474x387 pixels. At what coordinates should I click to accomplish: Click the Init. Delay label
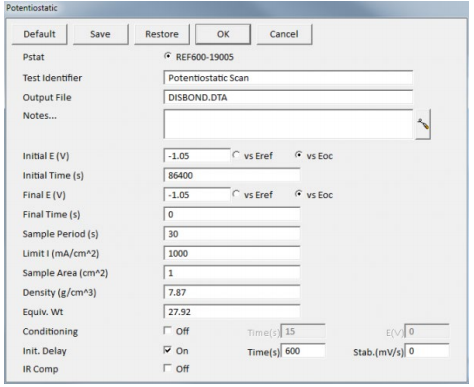coord(45,351)
